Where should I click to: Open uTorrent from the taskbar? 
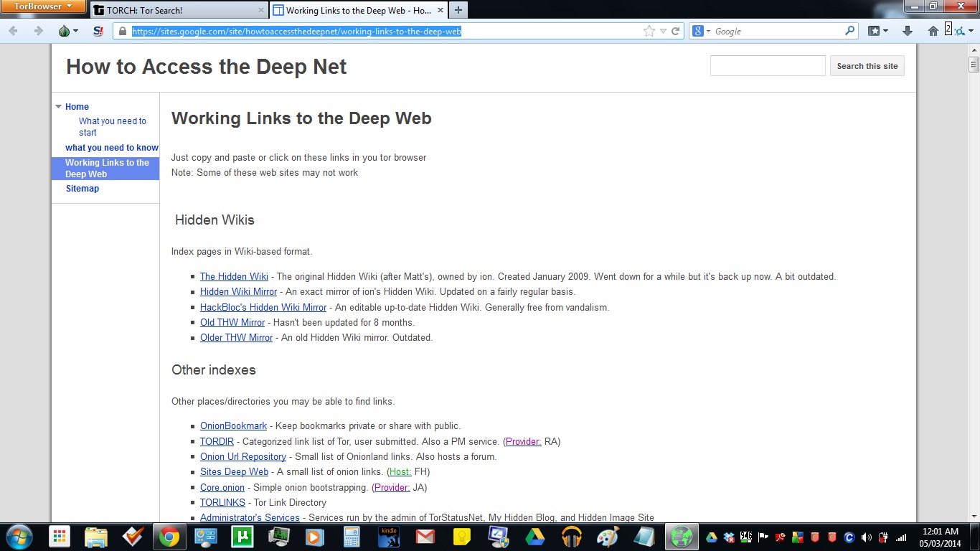click(242, 537)
